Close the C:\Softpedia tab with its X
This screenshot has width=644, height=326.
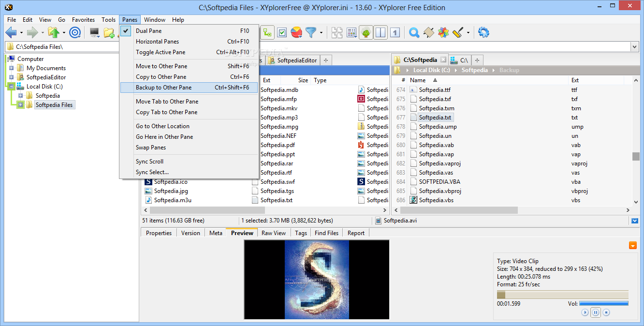point(443,60)
